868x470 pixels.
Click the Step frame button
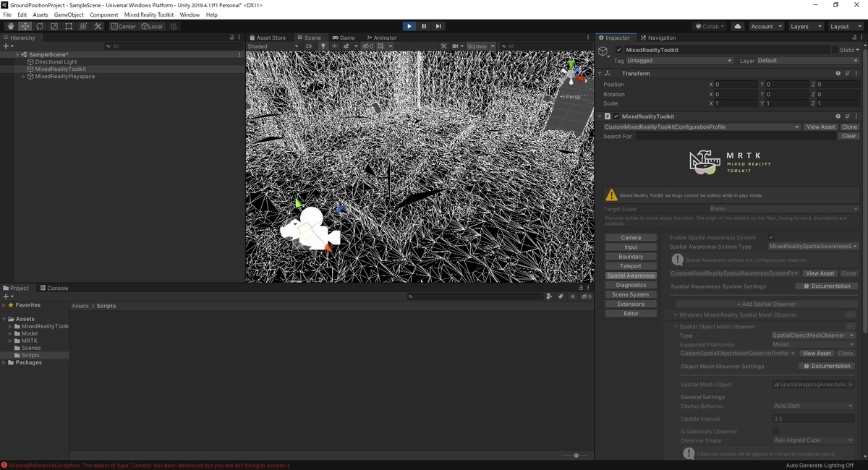(438, 26)
